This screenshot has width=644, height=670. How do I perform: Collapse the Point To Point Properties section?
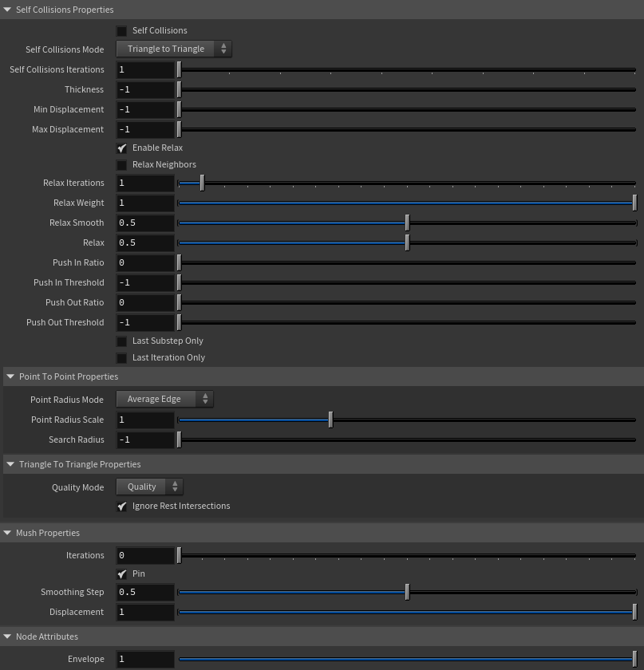point(10,376)
